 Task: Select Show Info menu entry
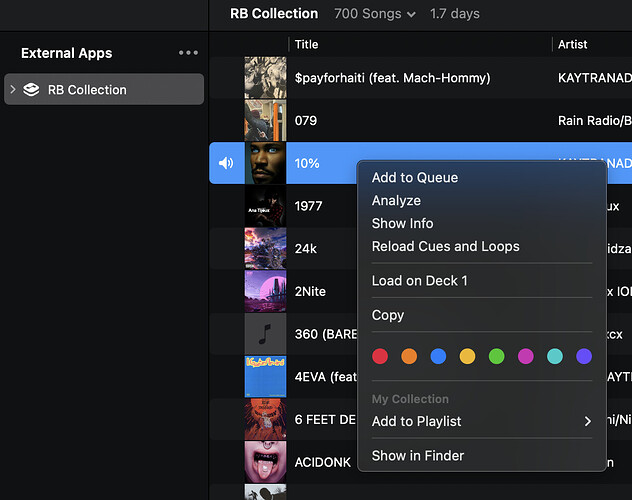pyautogui.click(x=402, y=223)
